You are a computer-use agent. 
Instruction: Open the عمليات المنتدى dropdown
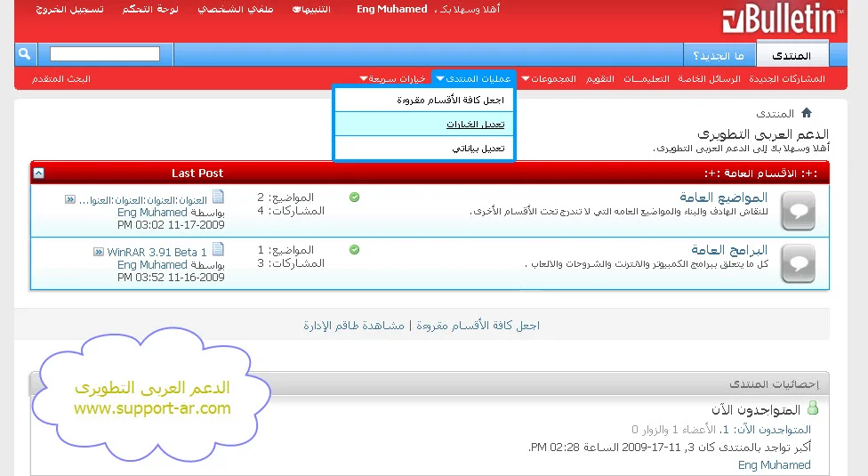pos(473,78)
